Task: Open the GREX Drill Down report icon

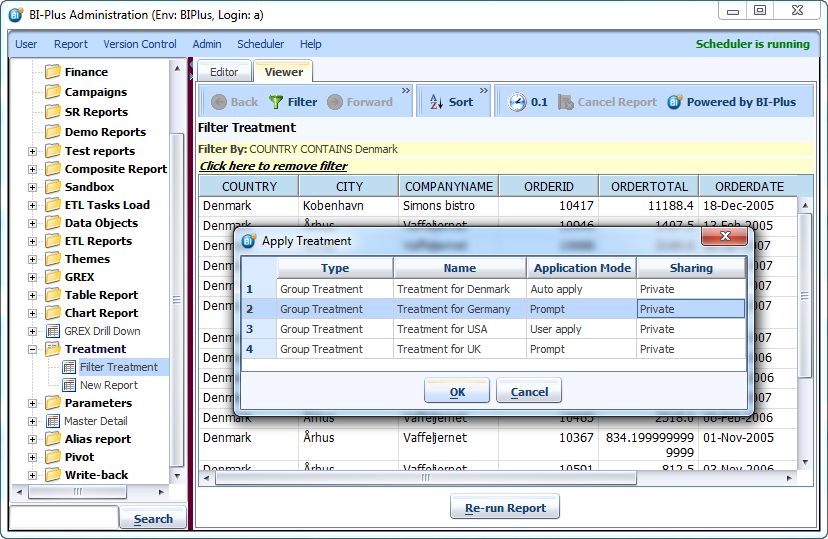Action: click(x=53, y=331)
